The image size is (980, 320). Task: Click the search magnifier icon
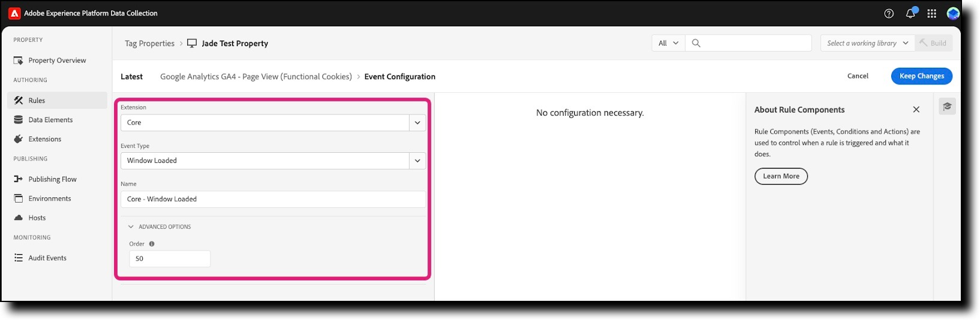tap(696, 43)
